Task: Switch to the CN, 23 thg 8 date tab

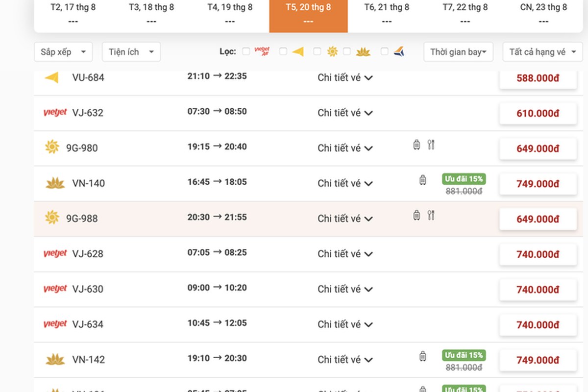Action: pyautogui.click(x=543, y=15)
